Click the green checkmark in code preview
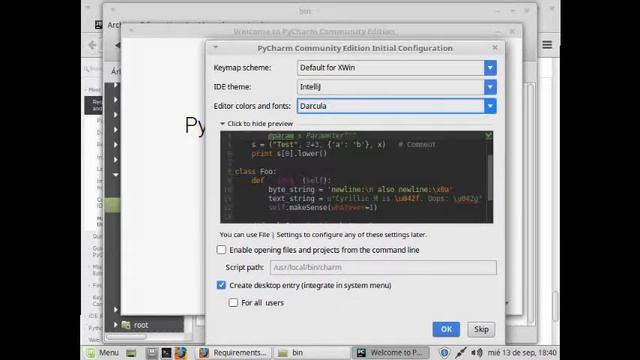 488,136
